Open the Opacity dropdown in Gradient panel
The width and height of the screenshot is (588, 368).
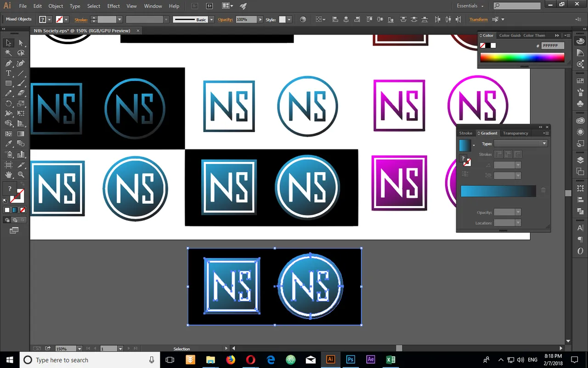[518, 212]
